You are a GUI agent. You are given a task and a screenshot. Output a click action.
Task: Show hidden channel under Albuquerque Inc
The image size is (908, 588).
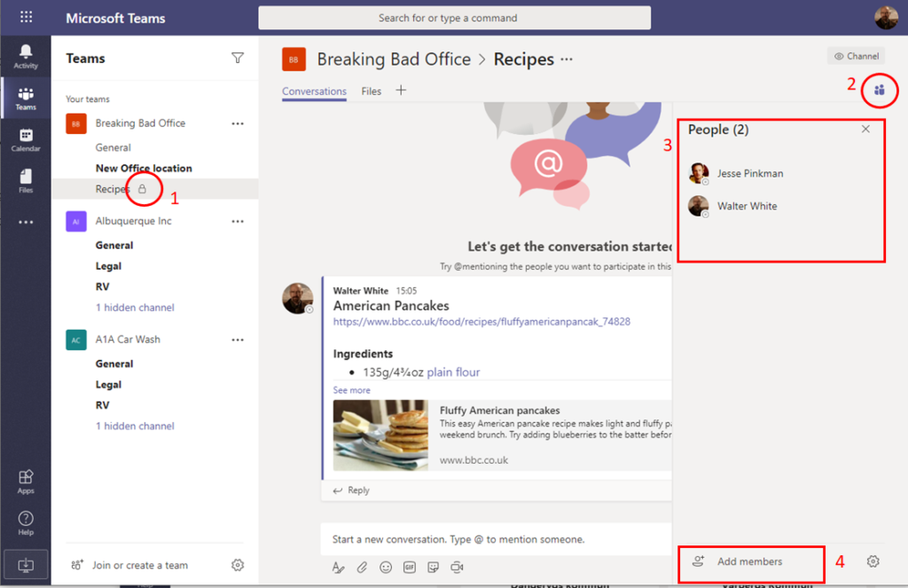135,308
